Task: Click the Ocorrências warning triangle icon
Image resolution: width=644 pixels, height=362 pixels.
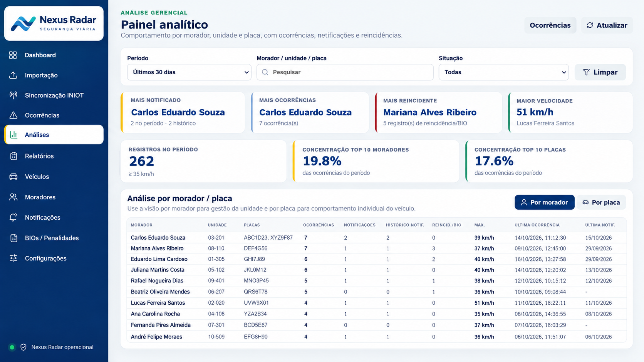Action: pos(13,115)
